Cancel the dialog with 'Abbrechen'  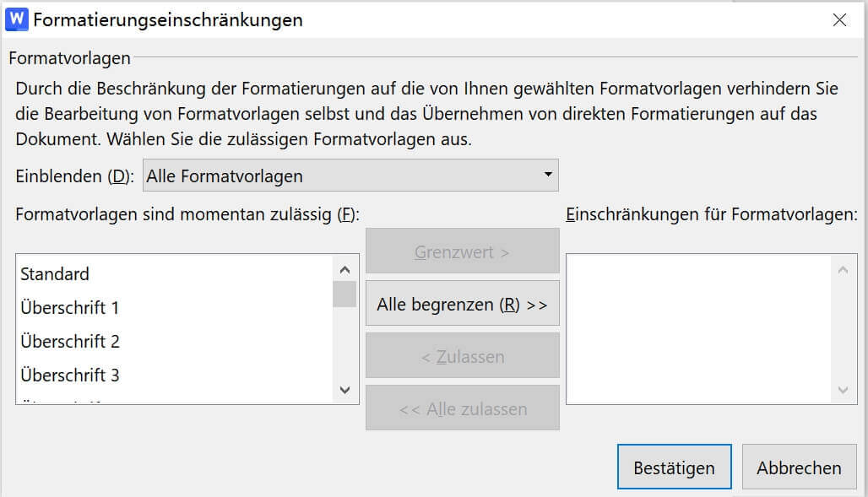coord(799,466)
